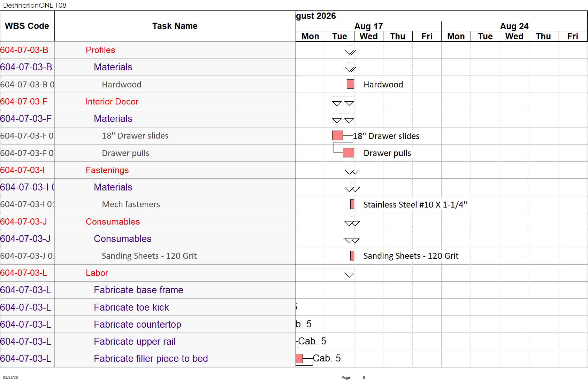Image resolution: width=588 pixels, height=382 pixels.
Task: Select the Aug 17 week header
Action: pos(368,26)
